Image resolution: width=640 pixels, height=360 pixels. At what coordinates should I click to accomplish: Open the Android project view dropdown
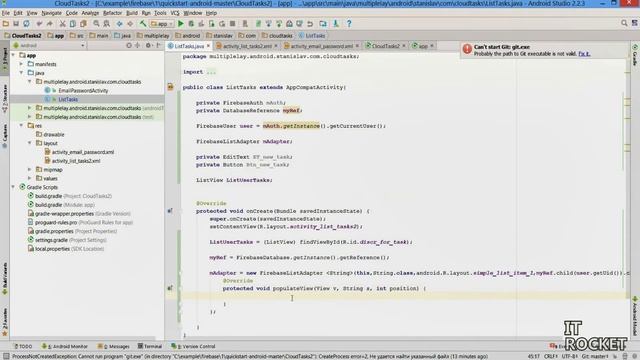49,45
